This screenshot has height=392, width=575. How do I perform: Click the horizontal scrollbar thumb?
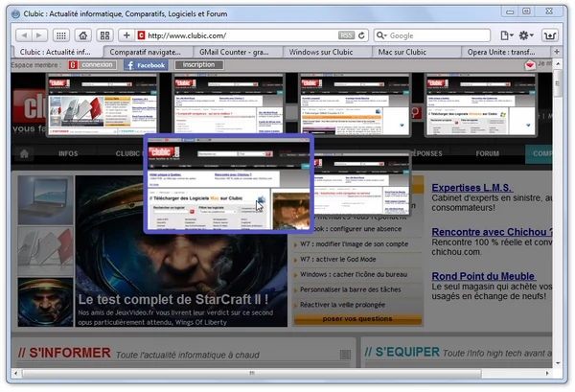(x=252, y=373)
